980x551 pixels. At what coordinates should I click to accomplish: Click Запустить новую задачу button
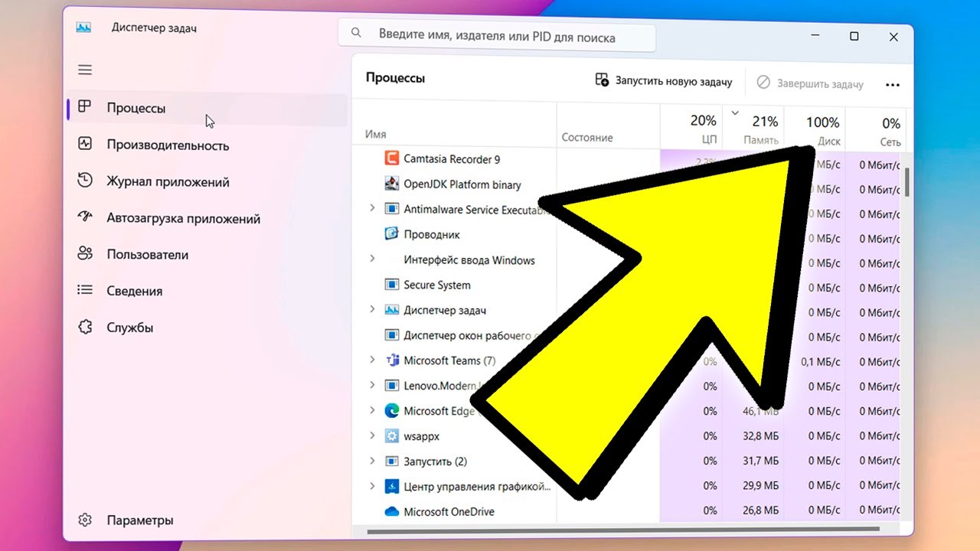[x=663, y=81]
